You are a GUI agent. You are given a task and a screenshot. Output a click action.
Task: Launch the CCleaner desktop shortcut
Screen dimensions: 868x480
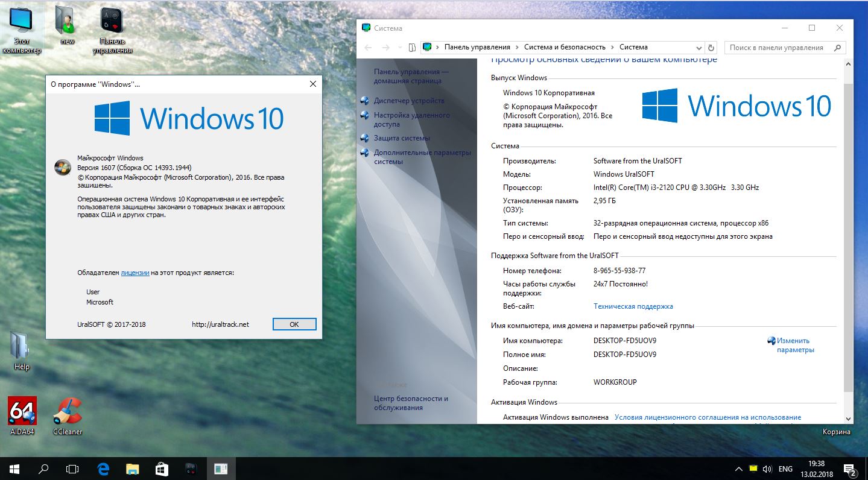[x=68, y=416]
